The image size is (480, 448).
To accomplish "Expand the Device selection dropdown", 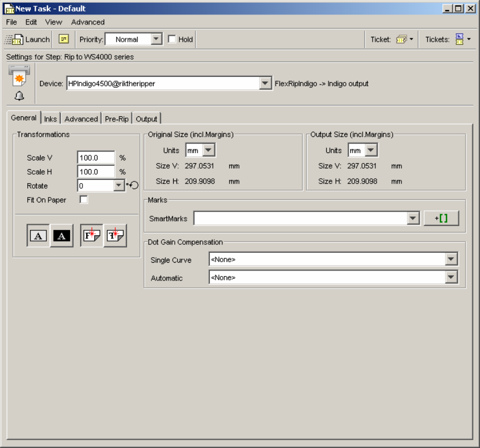I will click(x=266, y=83).
